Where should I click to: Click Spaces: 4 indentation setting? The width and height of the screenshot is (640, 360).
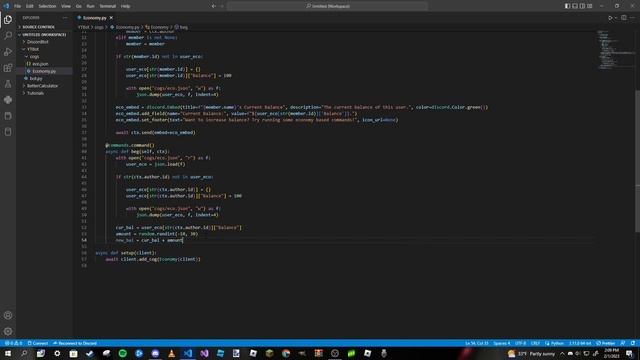click(x=502, y=343)
